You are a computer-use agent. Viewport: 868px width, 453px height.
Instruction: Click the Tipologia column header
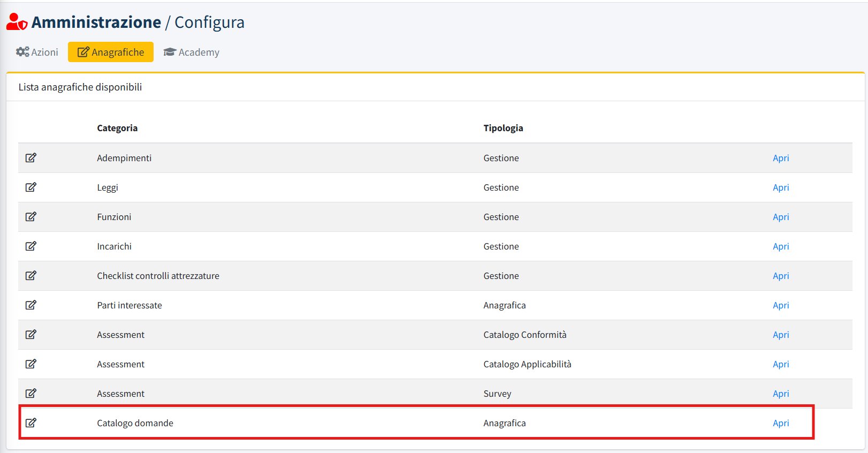click(503, 128)
